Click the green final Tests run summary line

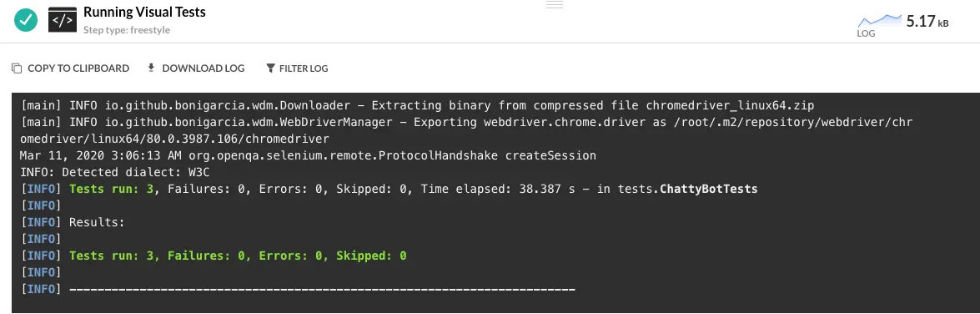pyautogui.click(x=239, y=256)
